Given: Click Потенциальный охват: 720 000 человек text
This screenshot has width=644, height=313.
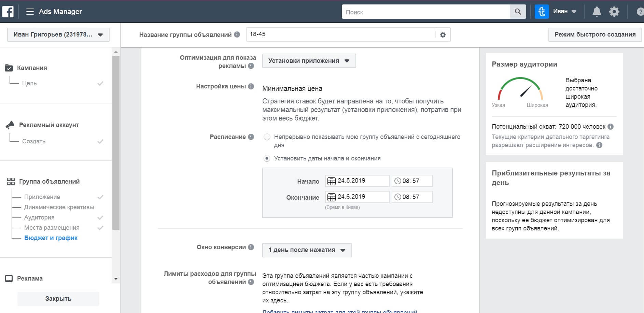Looking at the screenshot, I should [548, 127].
